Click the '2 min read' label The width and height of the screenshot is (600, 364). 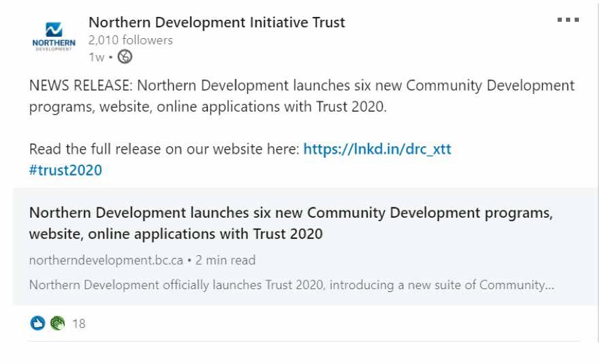[x=225, y=260]
